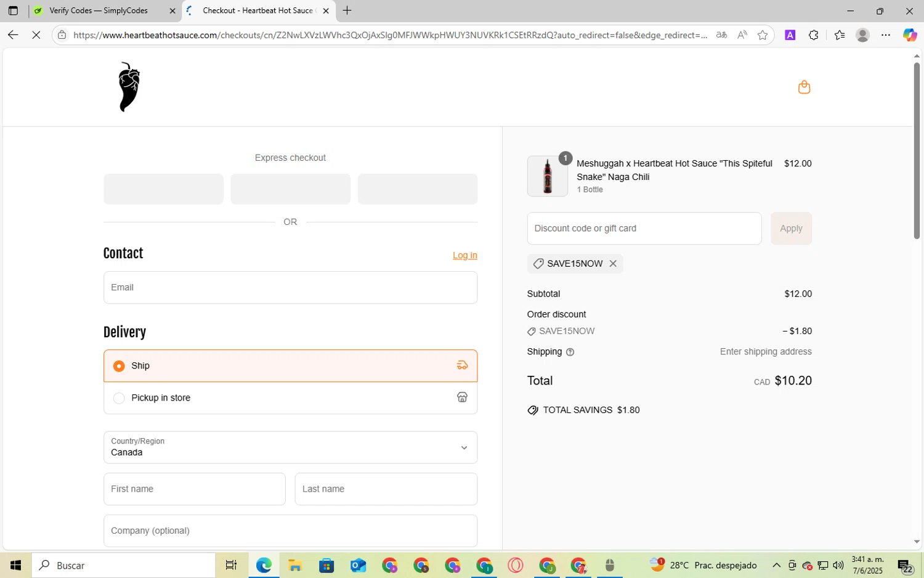Expand the Country/Region dropdown

(x=290, y=447)
